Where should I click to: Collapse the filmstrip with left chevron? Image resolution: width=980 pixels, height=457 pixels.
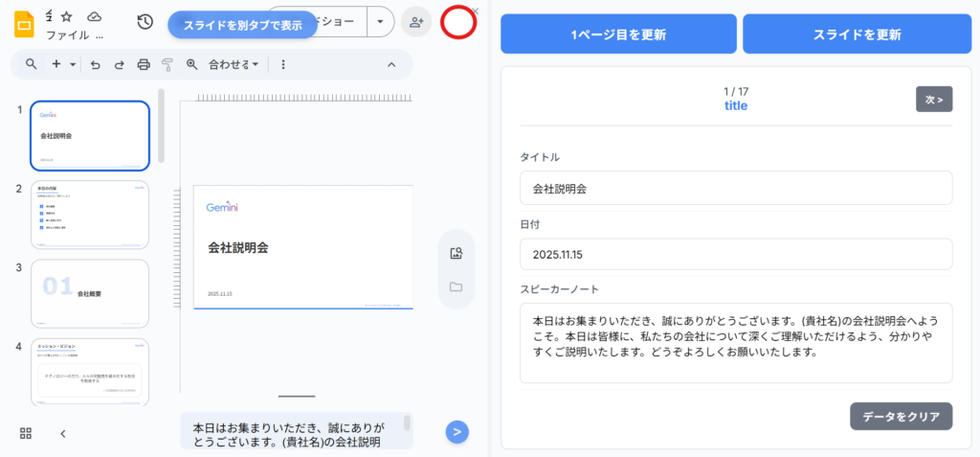pyautogui.click(x=63, y=433)
